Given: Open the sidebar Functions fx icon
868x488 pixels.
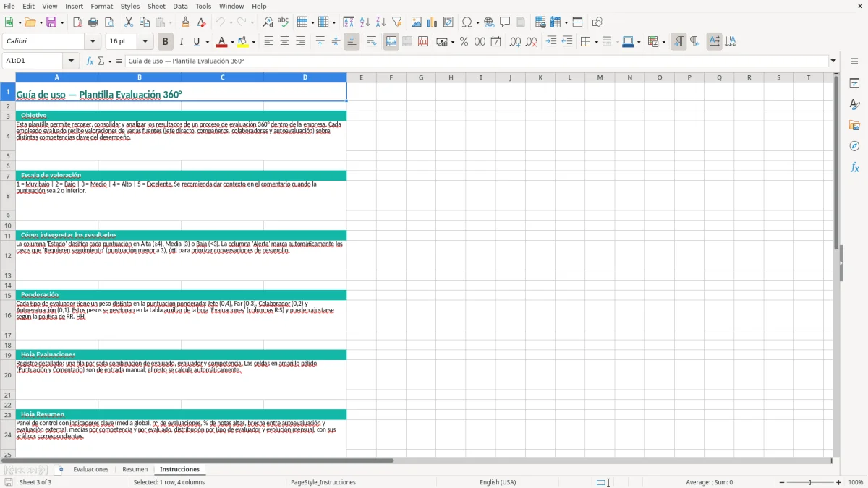Looking at the screenshot, I should (854, 167).
